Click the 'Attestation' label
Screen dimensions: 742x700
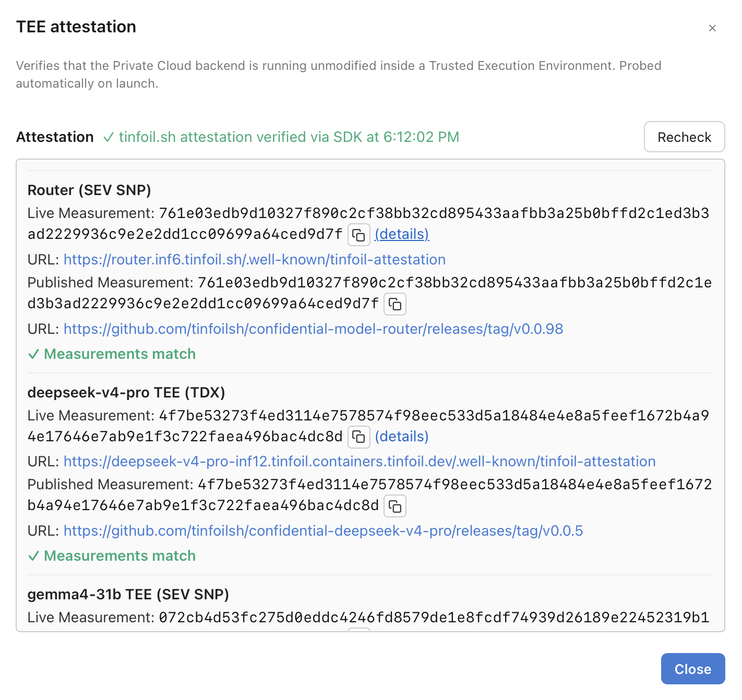pos(55,137)
